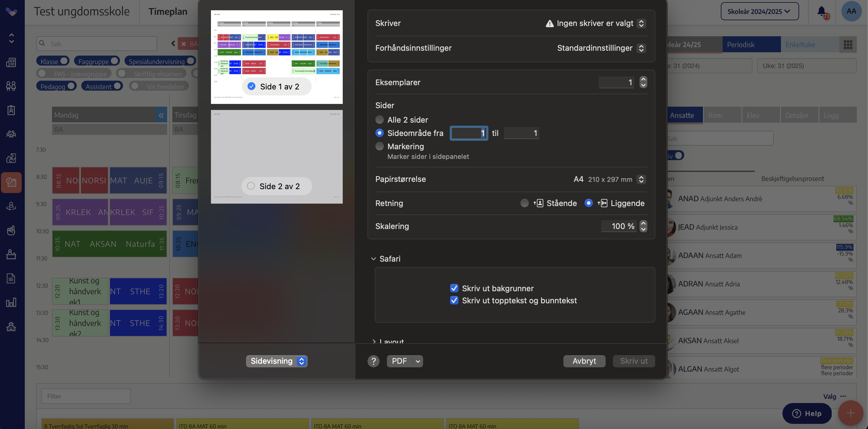Viewport: 868px width, 429px height.
Task: Collapse Mandag column with double chevron
Action: tap(161, 115)
